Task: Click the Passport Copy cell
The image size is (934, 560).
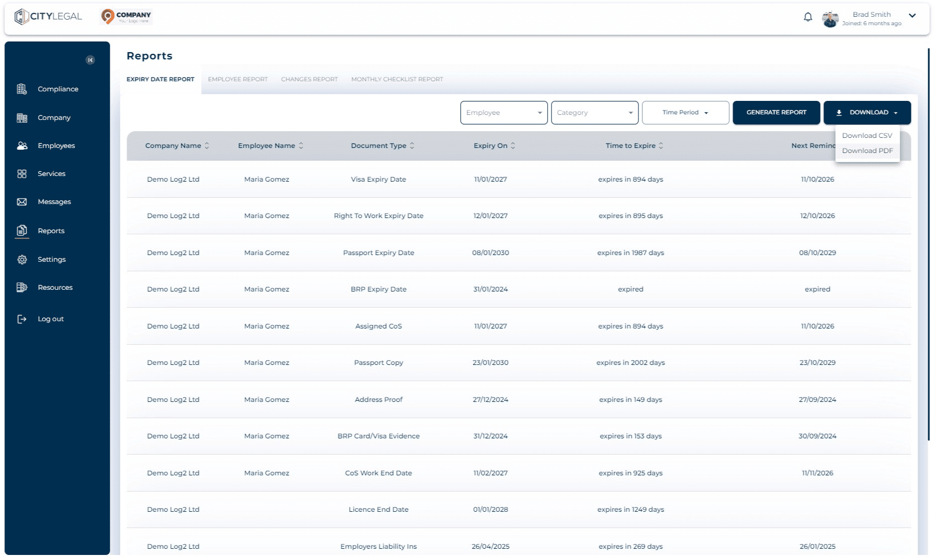Action: click(378, 363)
